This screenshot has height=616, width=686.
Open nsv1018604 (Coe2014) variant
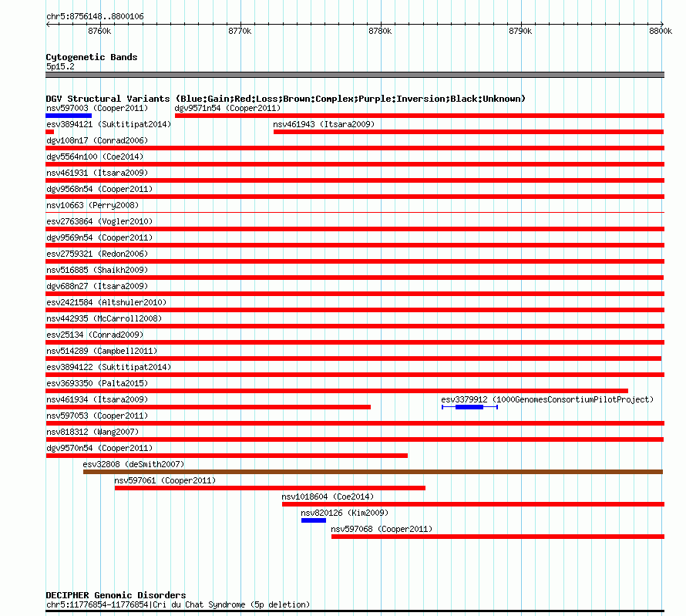click(x=328, y=497)
